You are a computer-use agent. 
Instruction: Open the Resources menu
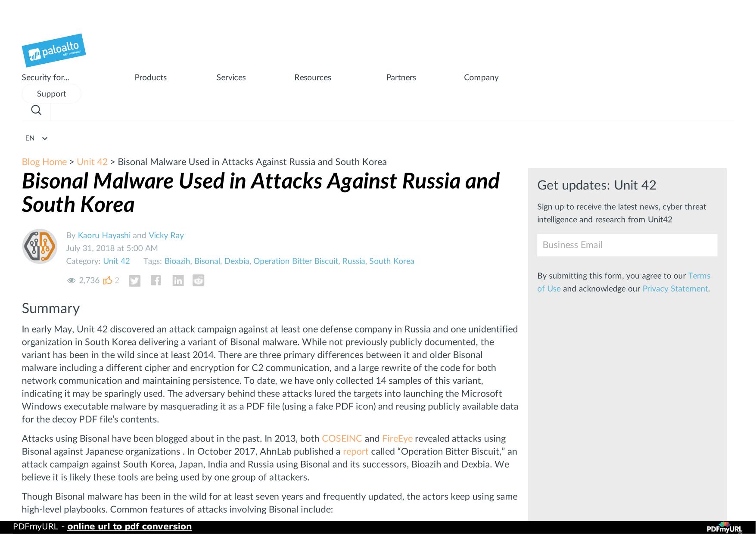point(313,78)
